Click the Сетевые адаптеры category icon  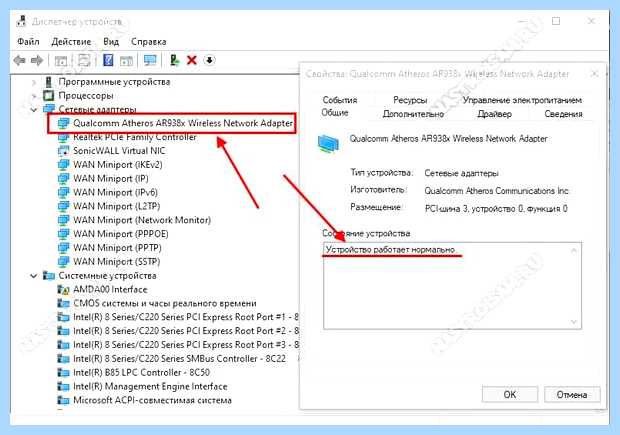(49, 109)
